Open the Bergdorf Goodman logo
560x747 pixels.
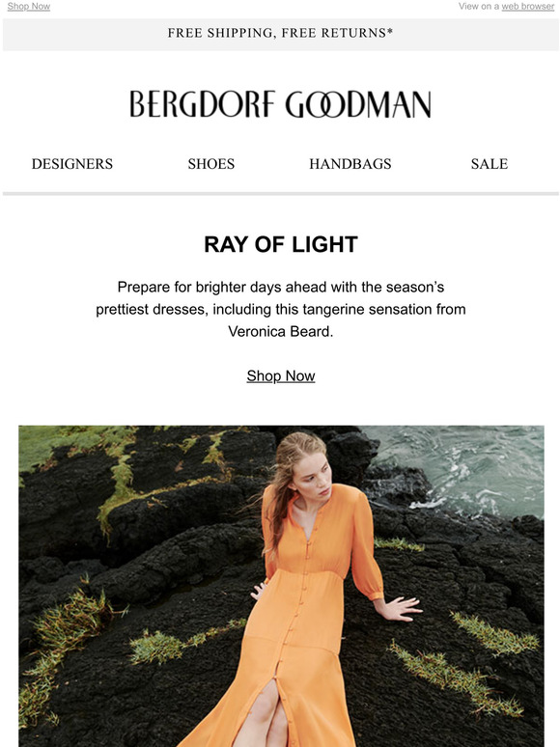[280, 104]
